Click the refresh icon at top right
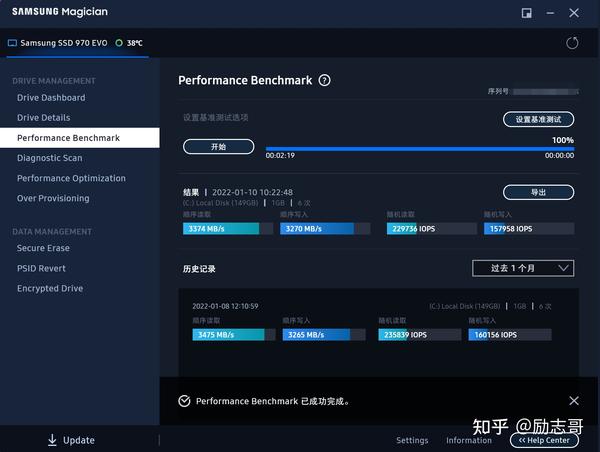Screen dimensions: 600x452 pos(572,43)
